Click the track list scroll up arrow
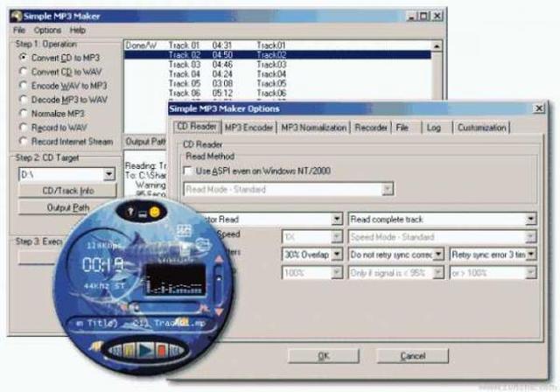 point(437,45)
